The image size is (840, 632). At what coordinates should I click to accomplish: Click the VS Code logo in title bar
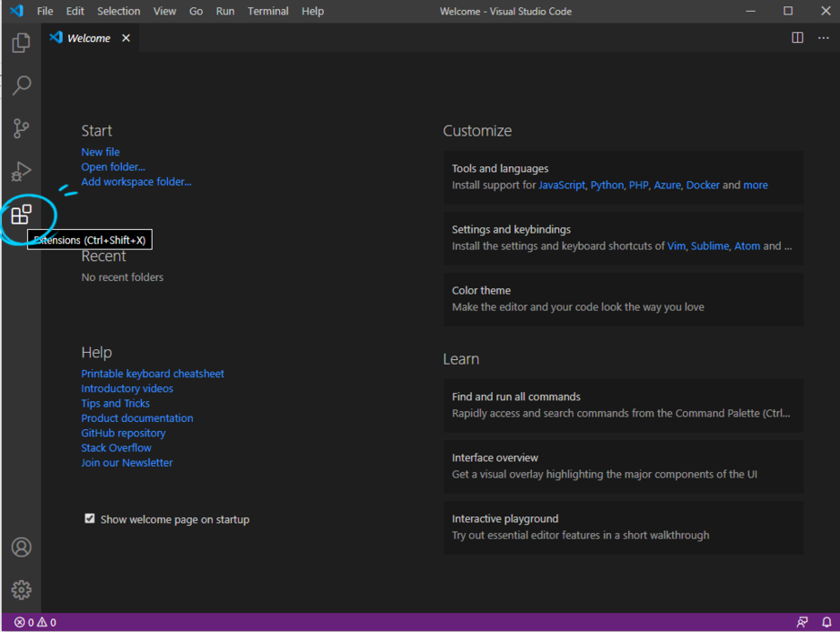click(x=17, y=11)
